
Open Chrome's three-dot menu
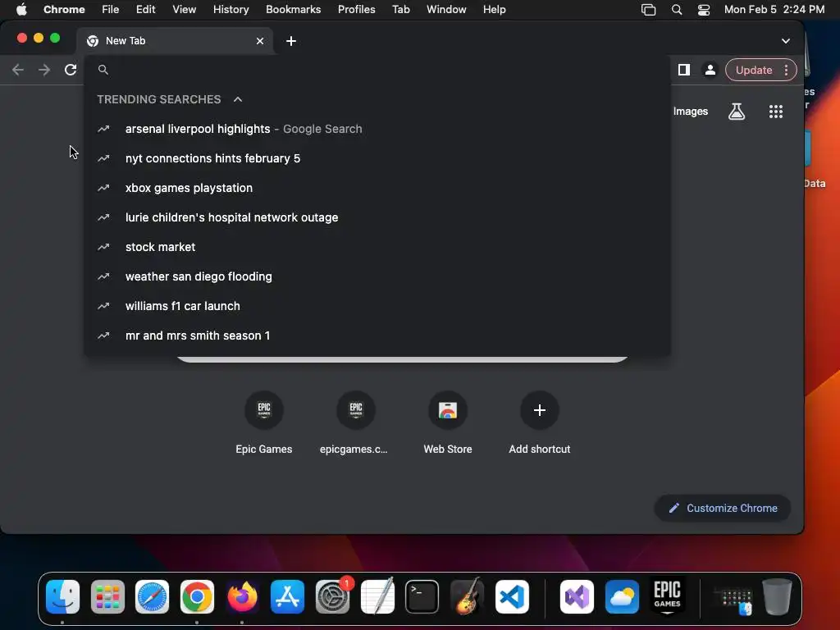pos(786,71)
